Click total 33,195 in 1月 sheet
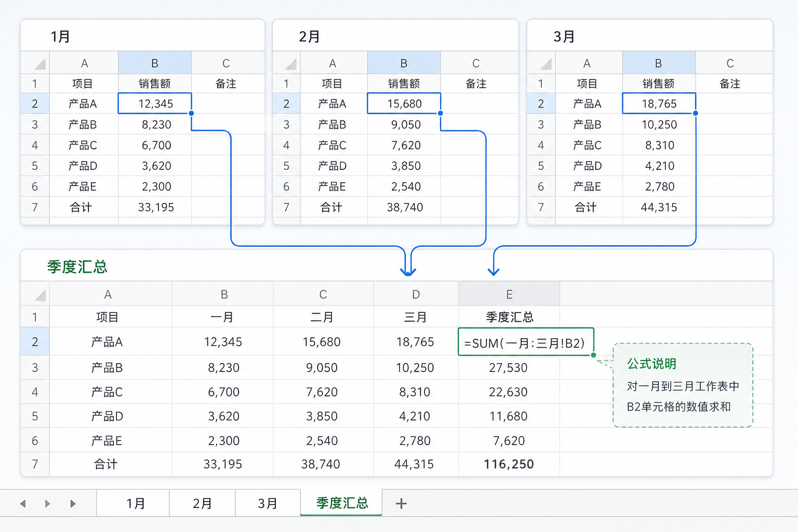The height and width of the screenshot is (532, 798). pyautogui.click(x=155, y=207)
